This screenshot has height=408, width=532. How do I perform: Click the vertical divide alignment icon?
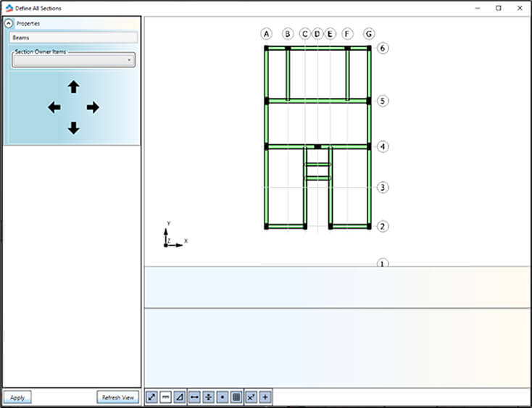[x=208, y=397]
